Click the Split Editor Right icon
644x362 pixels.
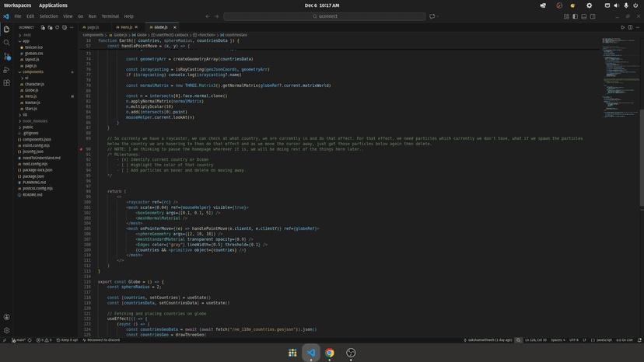point(629,27)
